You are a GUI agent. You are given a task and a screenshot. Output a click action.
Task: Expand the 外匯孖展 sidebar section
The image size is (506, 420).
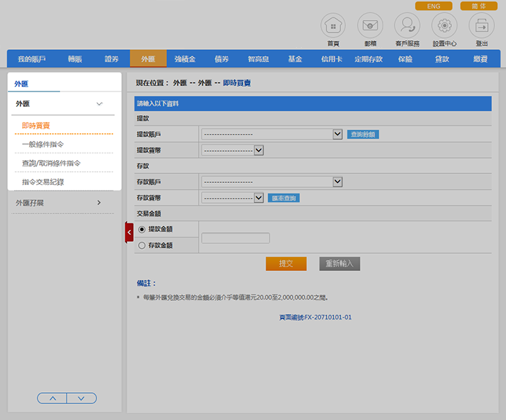click(x=59, y=203)
